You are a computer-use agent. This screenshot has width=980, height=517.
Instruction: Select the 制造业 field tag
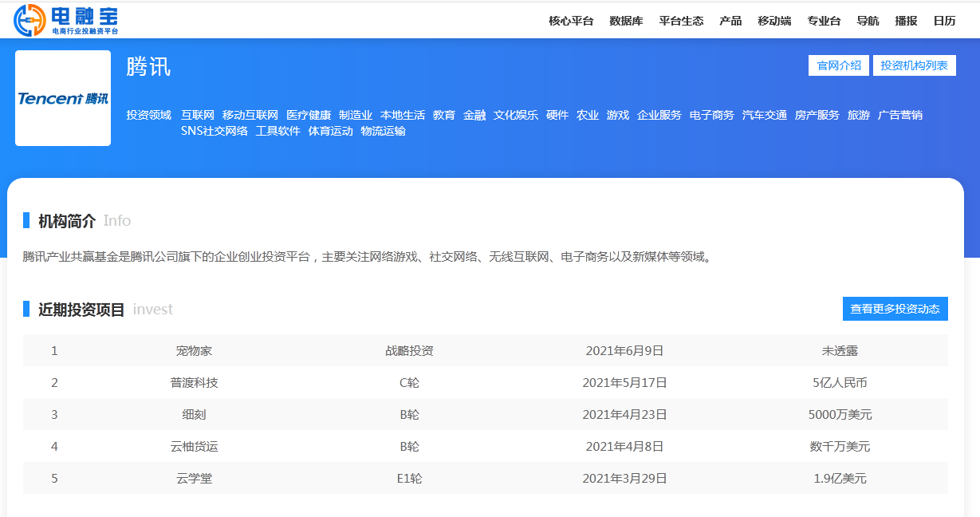click(x=356, y=115)
